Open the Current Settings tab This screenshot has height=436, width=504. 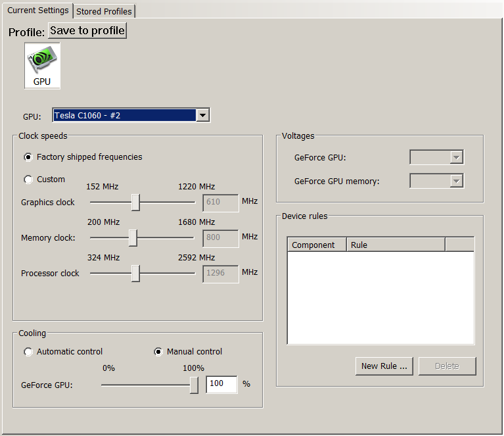37,11
